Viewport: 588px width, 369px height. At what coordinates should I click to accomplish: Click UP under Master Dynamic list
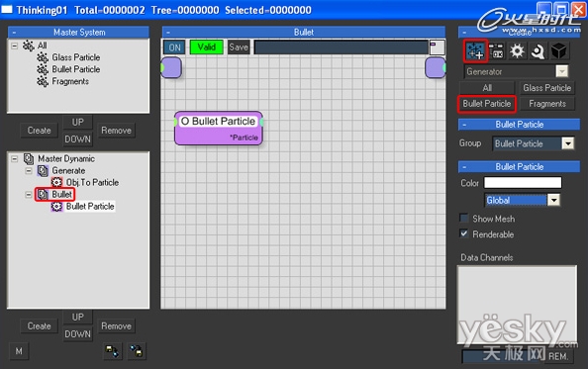tap(77, 318)
